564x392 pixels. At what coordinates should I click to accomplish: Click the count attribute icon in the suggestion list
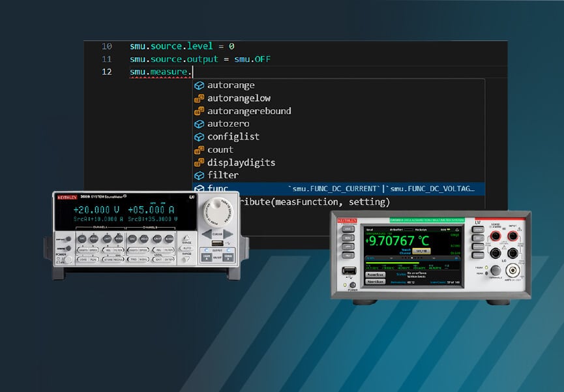coord(199,149)
